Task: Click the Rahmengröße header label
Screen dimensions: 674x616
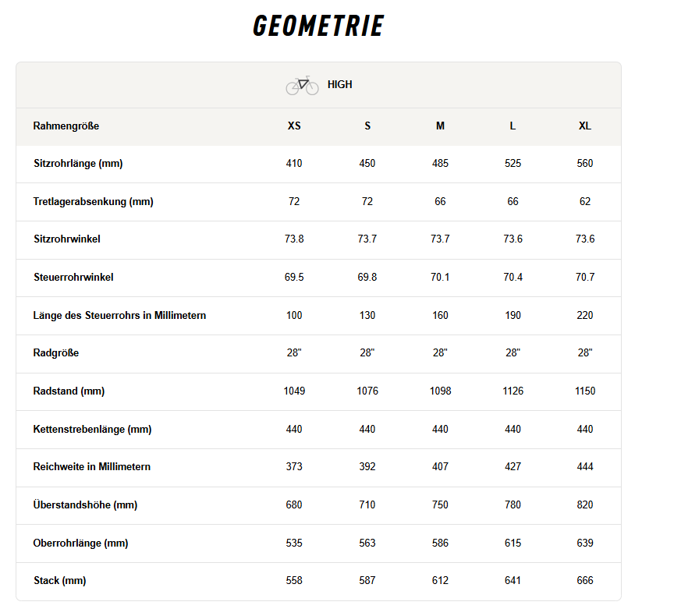Action: click(66, 126)
